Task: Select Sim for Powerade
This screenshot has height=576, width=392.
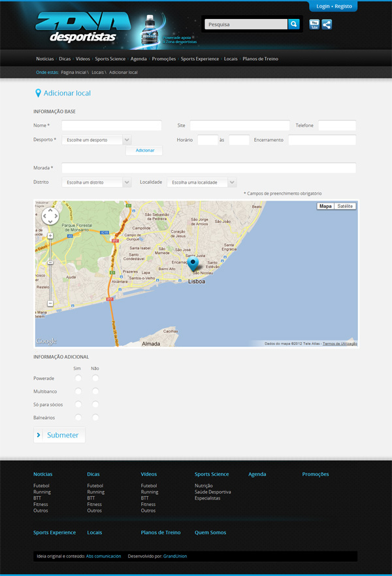Action: click(x=78, y=378)
